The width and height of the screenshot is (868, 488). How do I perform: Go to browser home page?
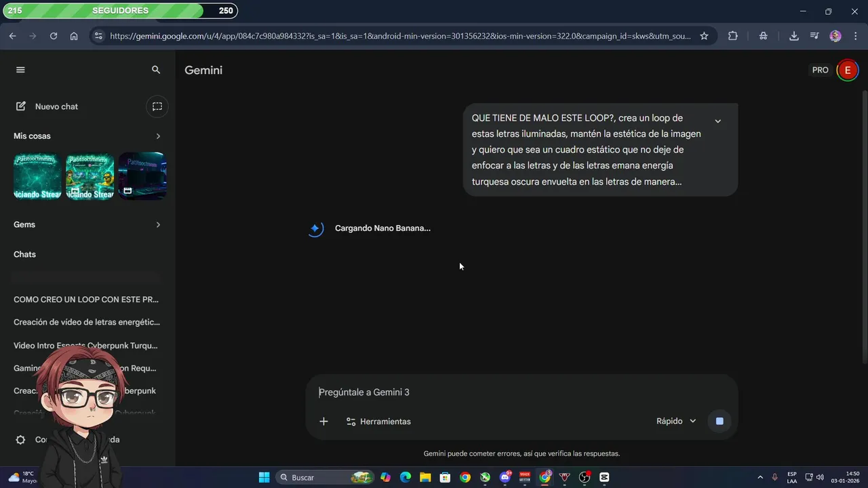[x=74, y=36]
